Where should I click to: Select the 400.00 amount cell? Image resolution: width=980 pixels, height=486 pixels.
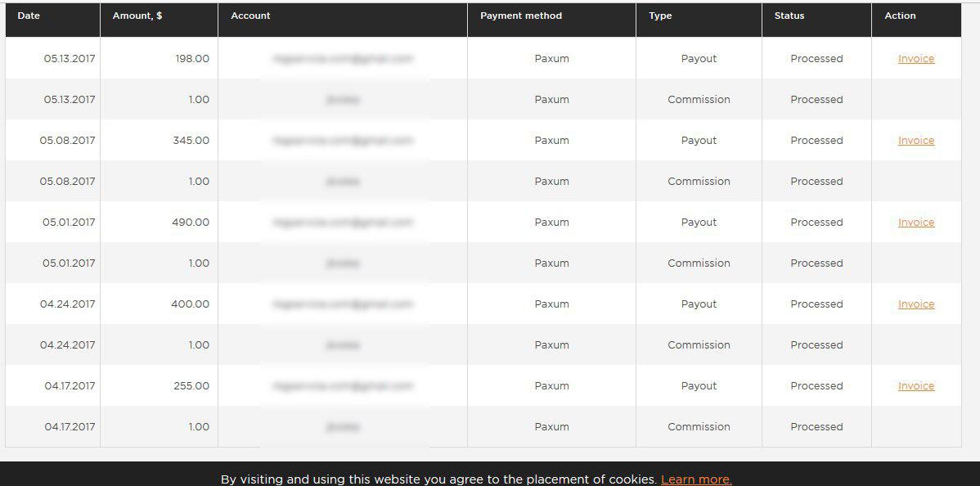click(x=190, y=304)
